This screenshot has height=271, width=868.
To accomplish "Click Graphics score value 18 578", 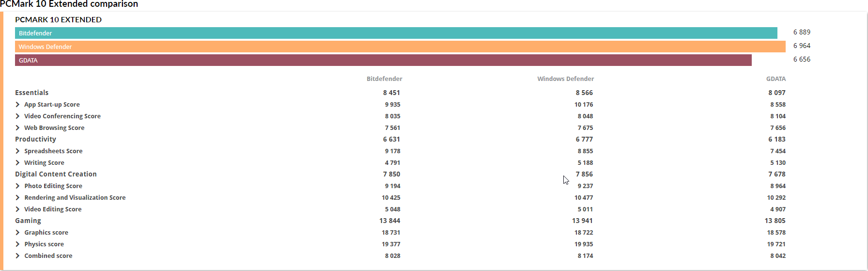I will click(776, 233).
